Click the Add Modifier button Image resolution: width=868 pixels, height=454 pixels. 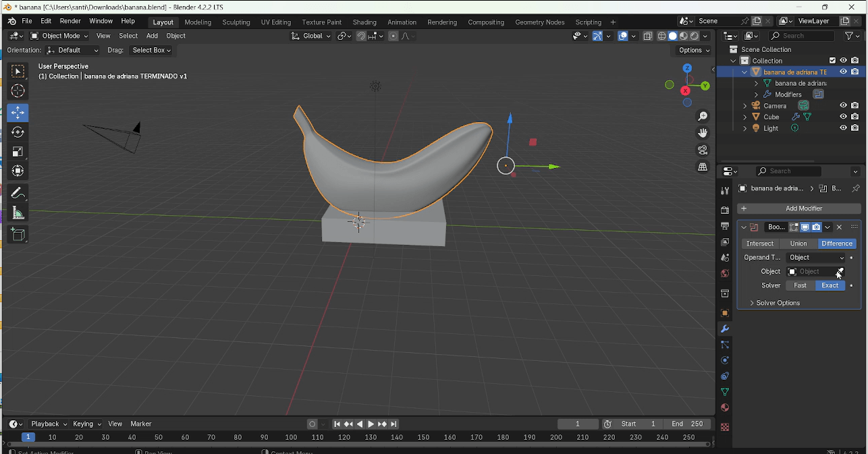click(799, 208)
